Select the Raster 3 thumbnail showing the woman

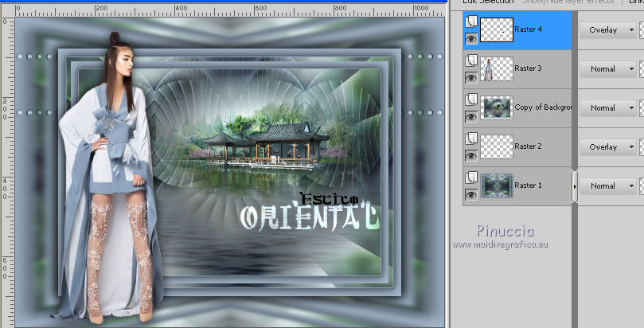tap(497, 68)
